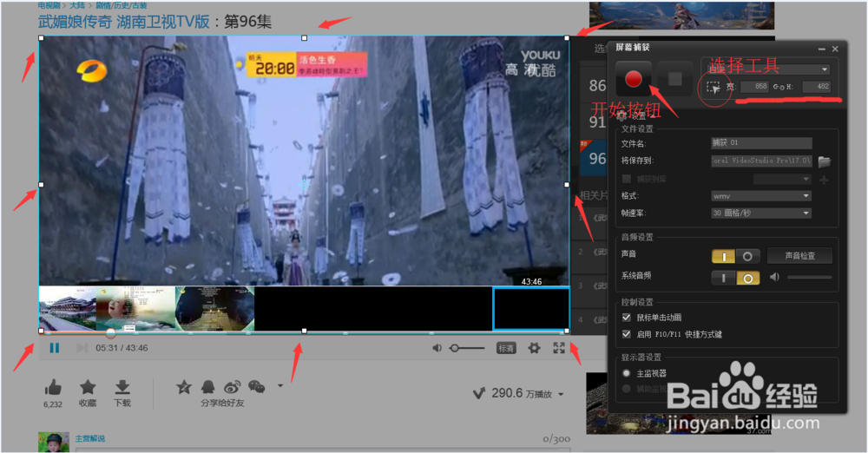The image size is (868, 453).
Task: Open Youku player settings gear
Action: pos(534,348)
